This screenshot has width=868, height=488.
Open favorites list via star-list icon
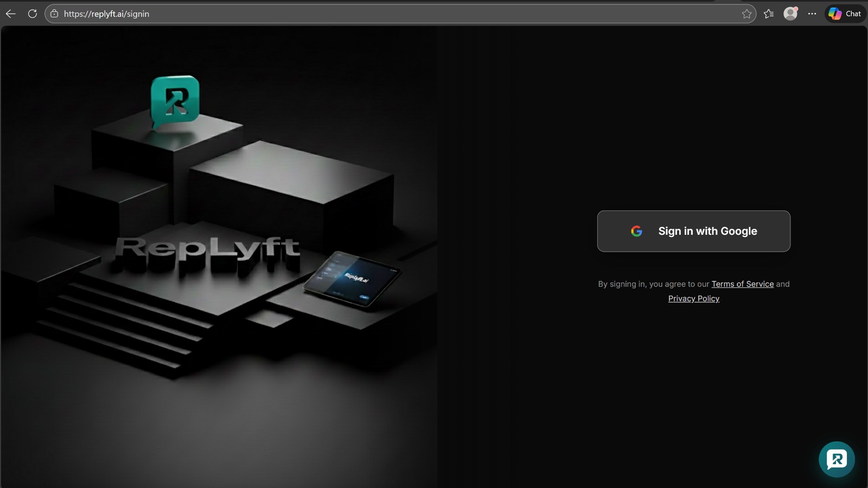[769, 14]
